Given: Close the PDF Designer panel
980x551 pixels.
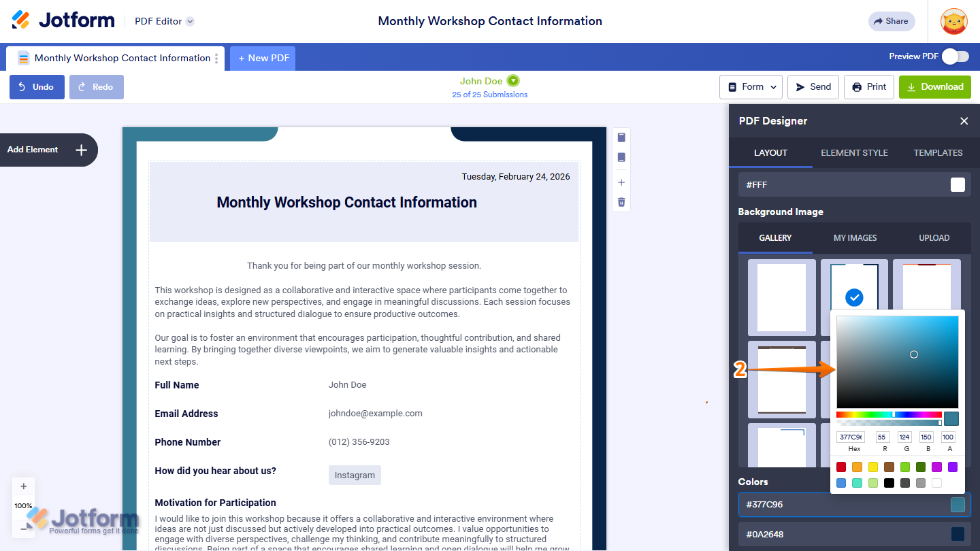Looking at the screenshot, I should (964, 121).
